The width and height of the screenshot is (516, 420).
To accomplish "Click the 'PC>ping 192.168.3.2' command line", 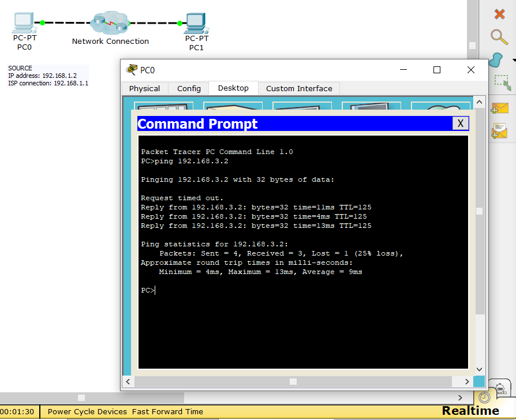I will point(184,161).
